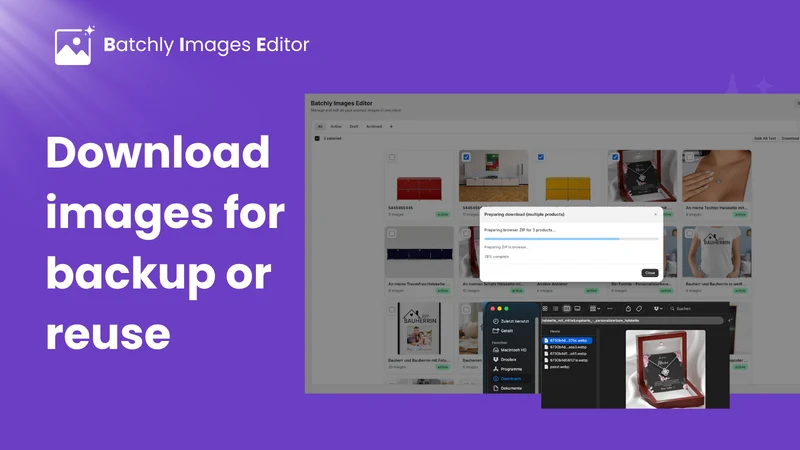
Task: Select 'Programme' in Finder sidebar
Action: point(507,369)
